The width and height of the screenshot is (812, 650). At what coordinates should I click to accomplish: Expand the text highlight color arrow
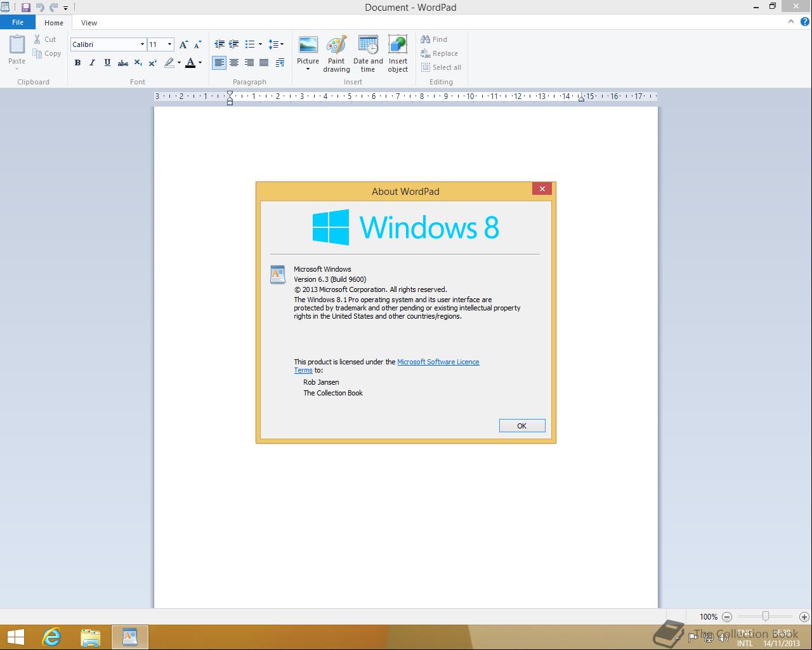click(x=179, y=62)
